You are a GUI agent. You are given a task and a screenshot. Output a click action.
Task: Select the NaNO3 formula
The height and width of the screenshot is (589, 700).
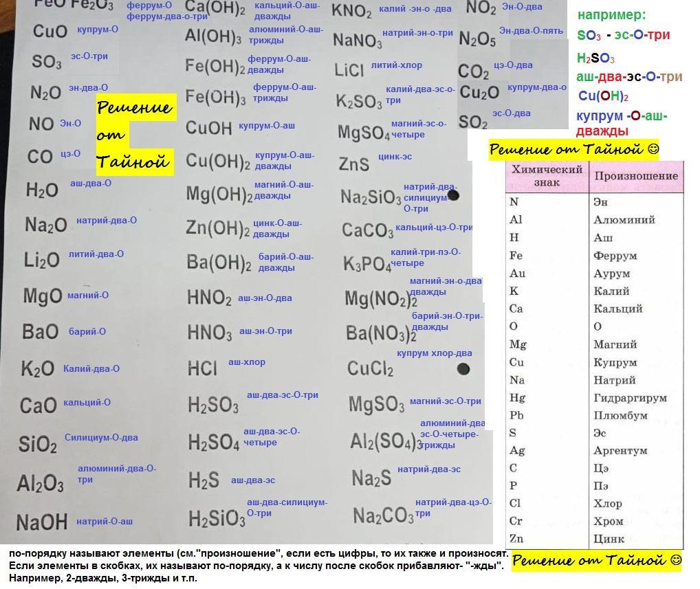click(358, 41)
